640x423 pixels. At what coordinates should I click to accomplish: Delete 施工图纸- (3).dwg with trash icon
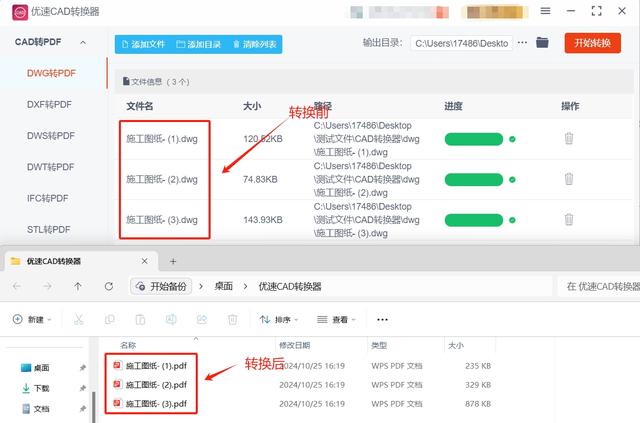click(569, 219)
